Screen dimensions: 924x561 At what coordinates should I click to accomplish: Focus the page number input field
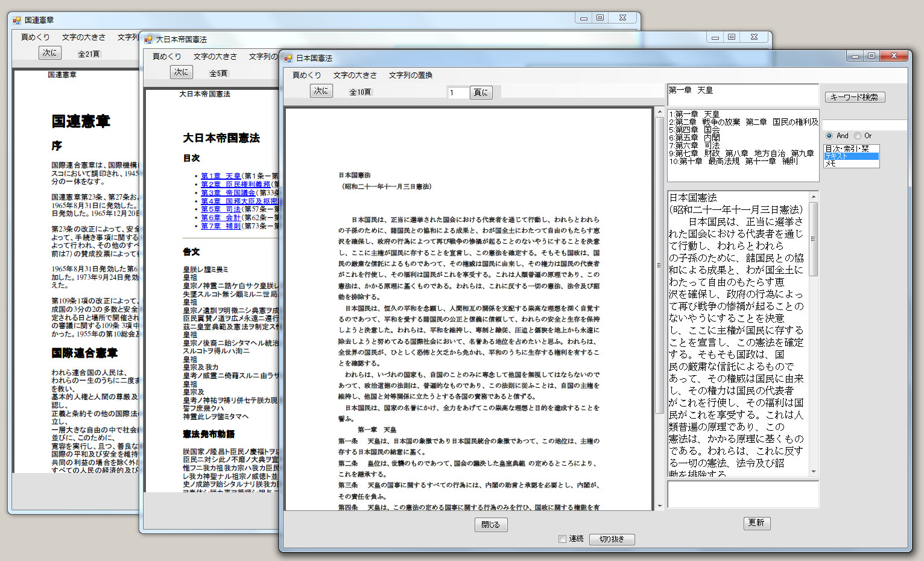pos(458,92)
